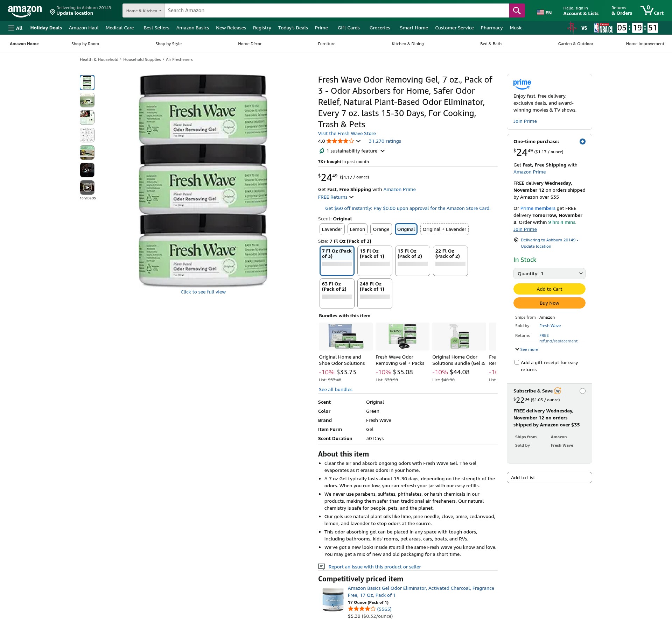Click the magnifying glass search button
Viewport: 672px width, 644px height.
517,10
